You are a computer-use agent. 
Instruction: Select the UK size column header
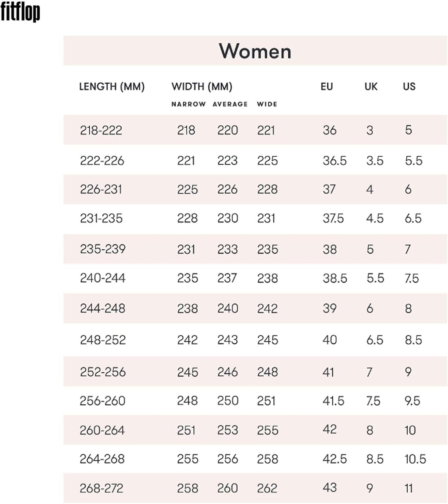pos(371,87)
